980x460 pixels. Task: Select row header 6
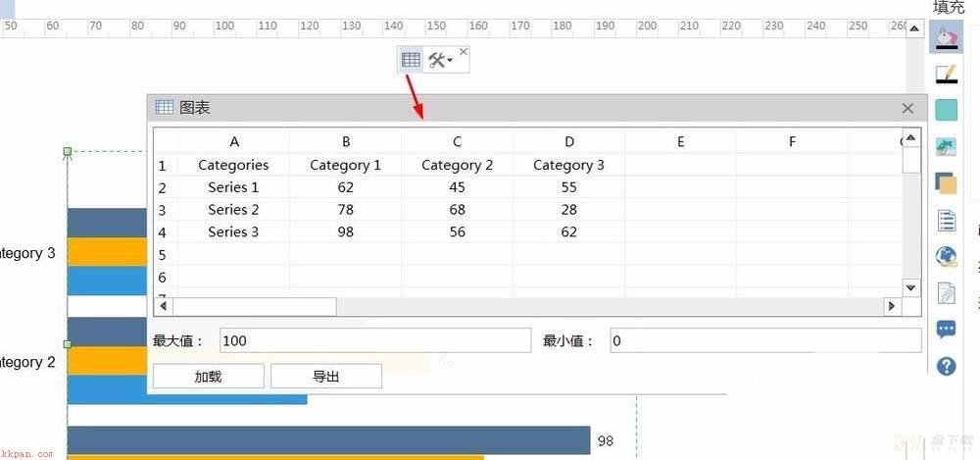163,278
